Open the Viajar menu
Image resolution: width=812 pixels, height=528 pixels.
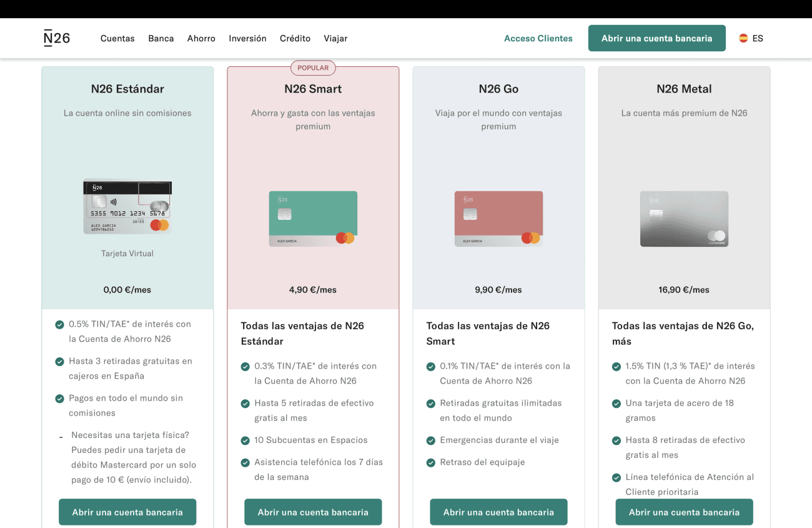(335, 38)
